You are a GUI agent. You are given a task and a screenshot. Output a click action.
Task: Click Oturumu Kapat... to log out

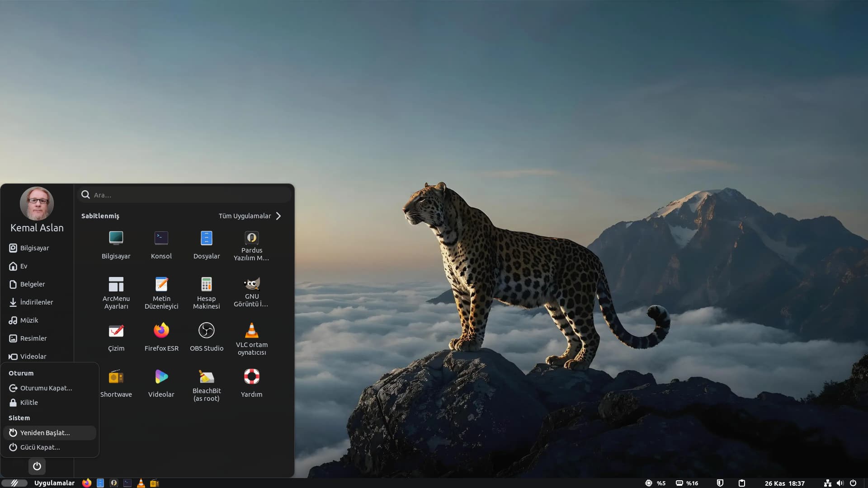pyautogui.click(x=46, y=388)
